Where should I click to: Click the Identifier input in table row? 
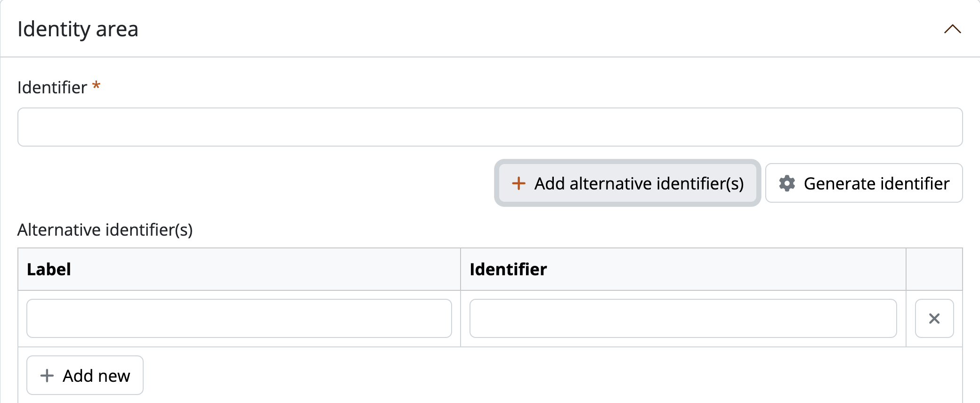(683, 319)
